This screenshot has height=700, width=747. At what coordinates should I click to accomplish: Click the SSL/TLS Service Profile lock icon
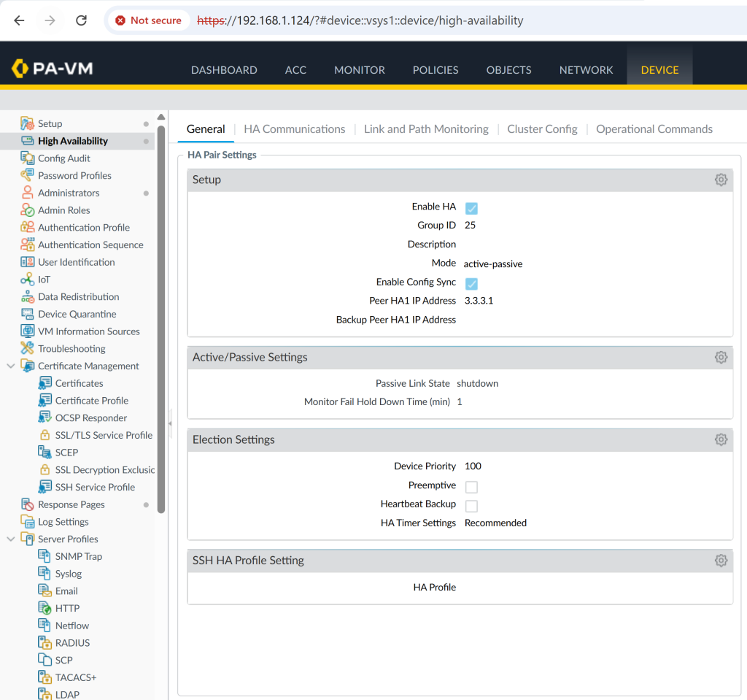pos(44,435)
